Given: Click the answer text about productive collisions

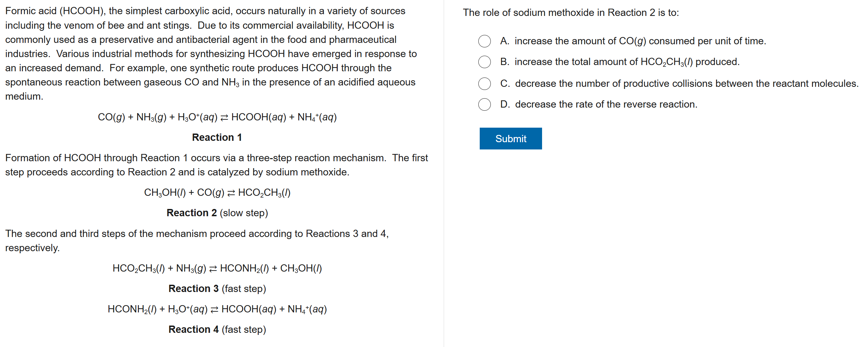Looking at the screenshot, I should [686, 84].
